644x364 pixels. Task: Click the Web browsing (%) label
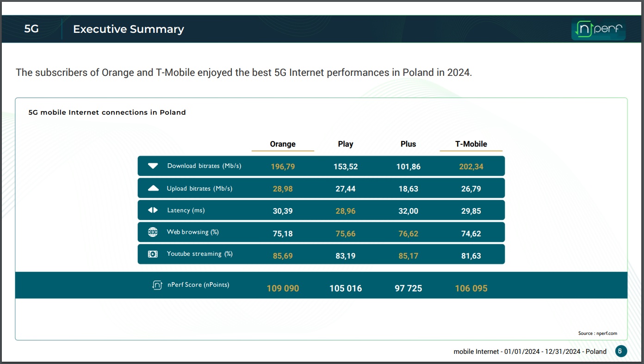pyautogui.click(x=192, y=232)
